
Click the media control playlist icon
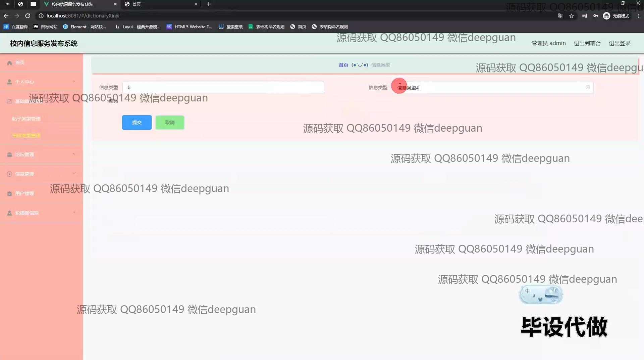pos(585,16)
